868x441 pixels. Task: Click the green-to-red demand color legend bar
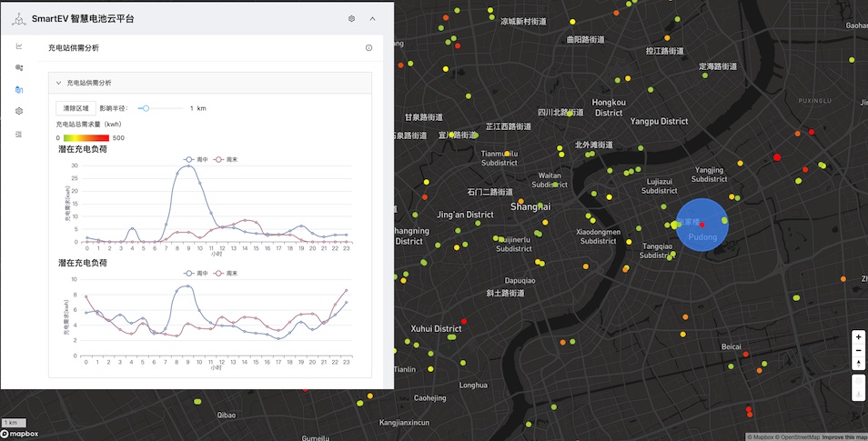(x=86, y=138)
